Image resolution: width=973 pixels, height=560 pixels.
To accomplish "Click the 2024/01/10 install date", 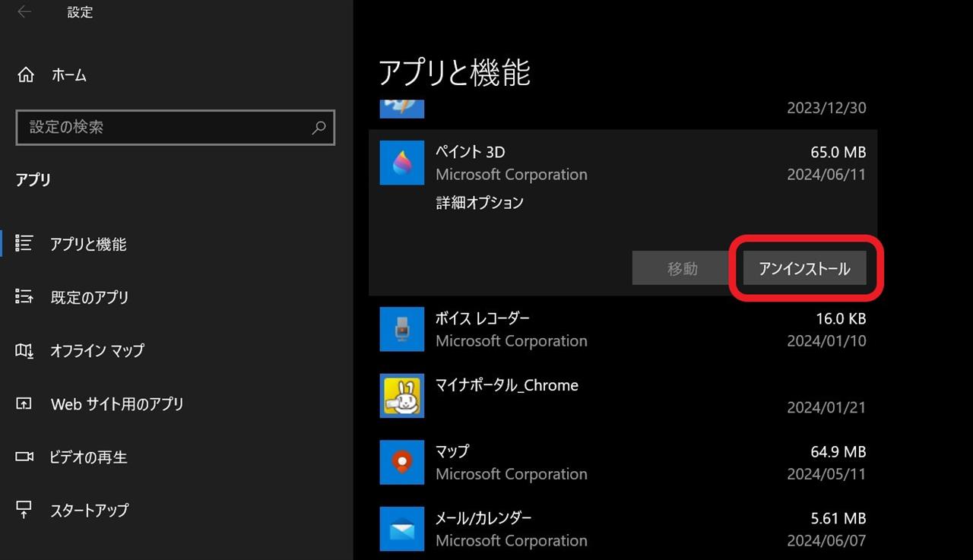I will (x=826, y=340).
